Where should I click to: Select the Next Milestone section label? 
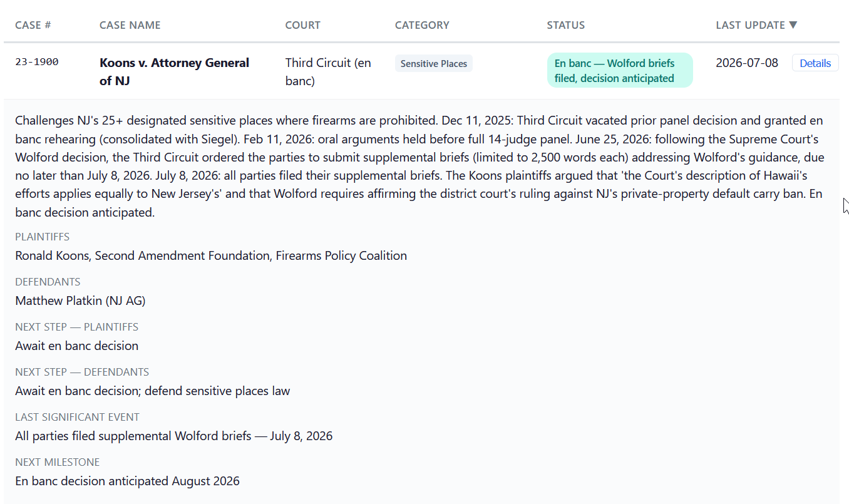58,462
